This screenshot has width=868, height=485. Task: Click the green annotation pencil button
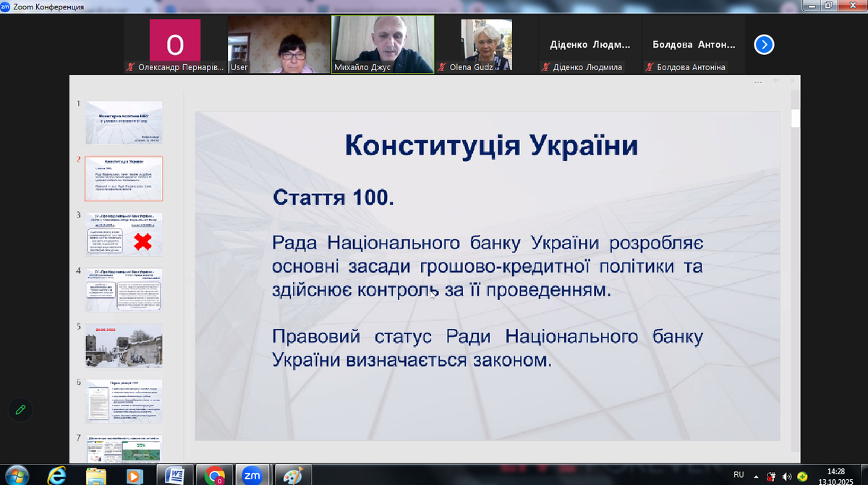[21, 410]
